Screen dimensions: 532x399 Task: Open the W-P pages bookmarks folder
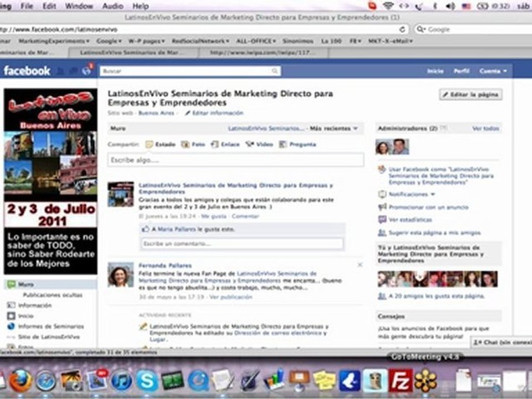(146, 41)
